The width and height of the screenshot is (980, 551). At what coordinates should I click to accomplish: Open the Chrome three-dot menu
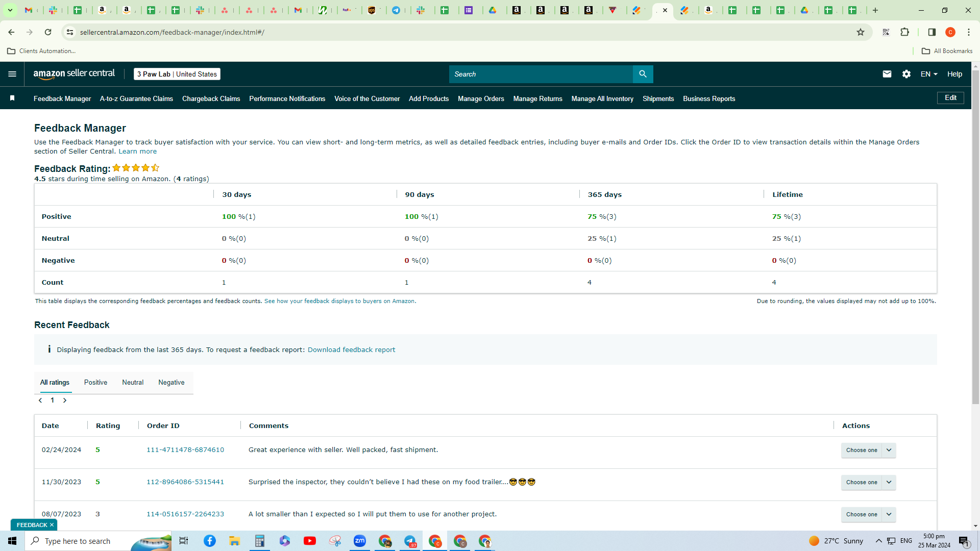[x=969, y=32]
